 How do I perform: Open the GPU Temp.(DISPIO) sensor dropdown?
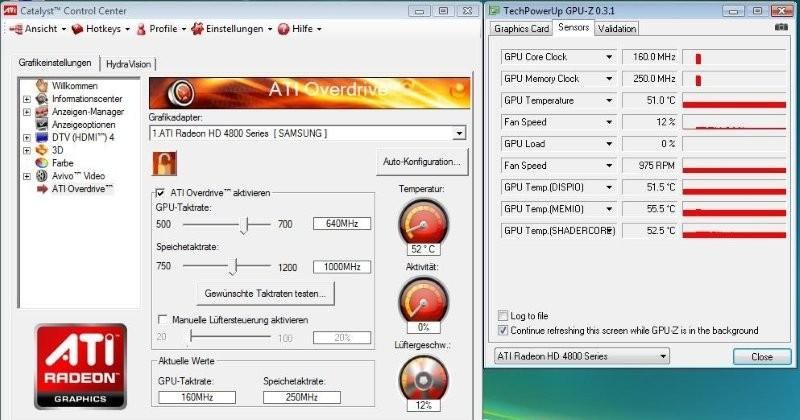pos(609,187)
